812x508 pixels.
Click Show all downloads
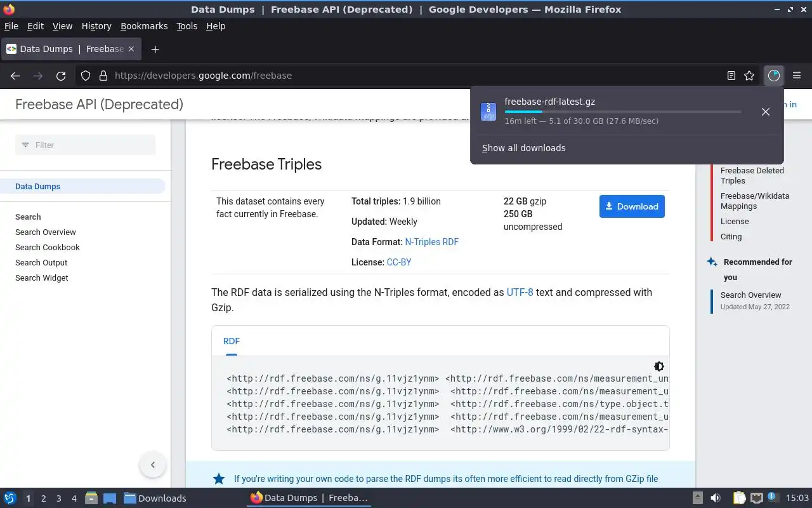pos(524,148)
